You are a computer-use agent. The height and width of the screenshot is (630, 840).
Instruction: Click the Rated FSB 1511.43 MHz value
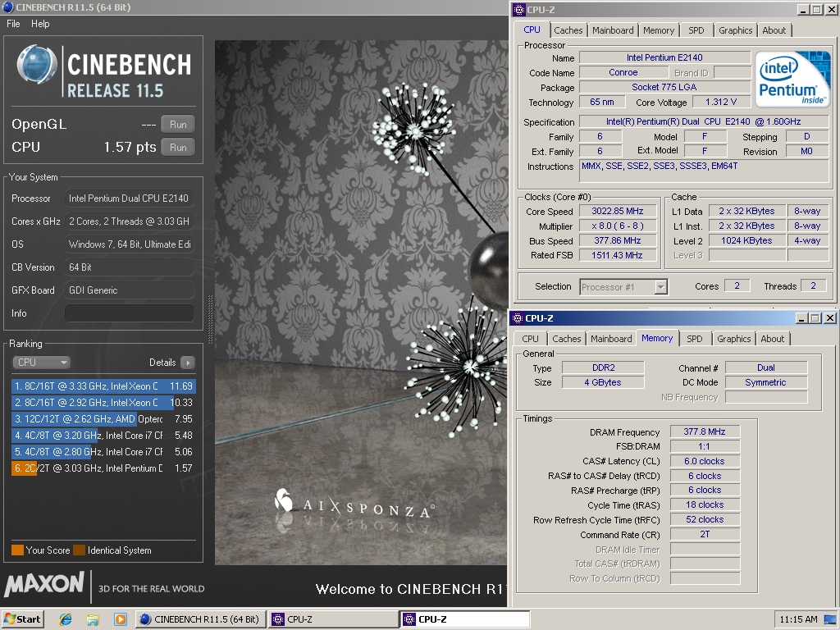(x=617, y=256)
